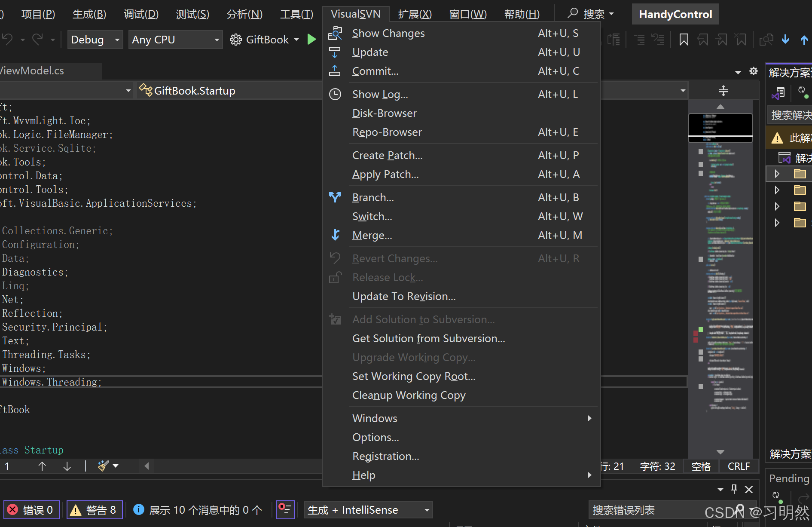Screen dimensions: 812x527
Task: Run GiftBook with the green play button
Action: (312, 39)
